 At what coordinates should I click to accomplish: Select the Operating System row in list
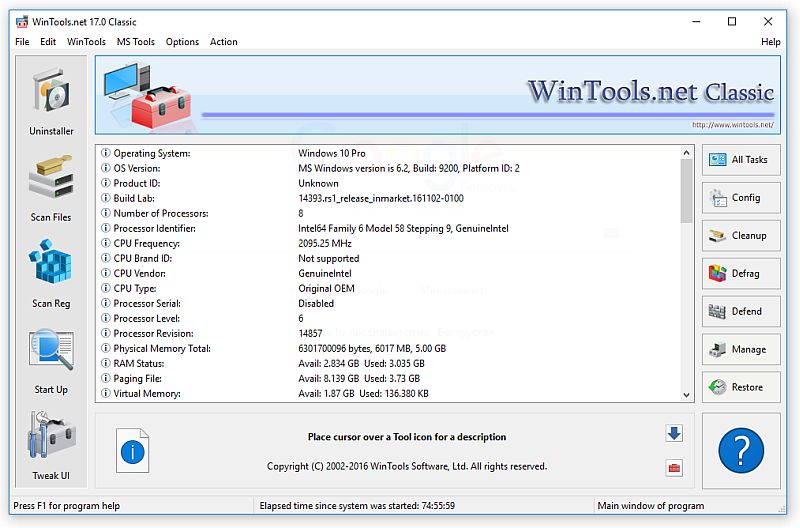point(152,154)
